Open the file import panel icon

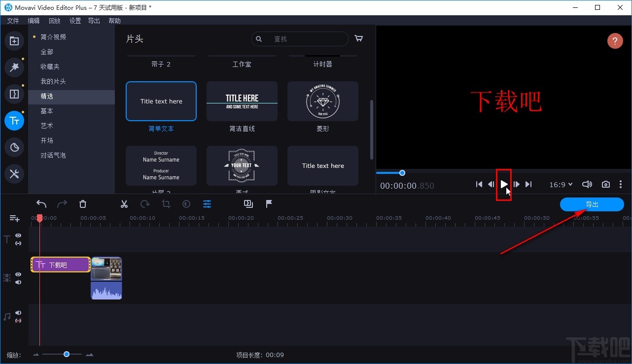tap(14, 41)
